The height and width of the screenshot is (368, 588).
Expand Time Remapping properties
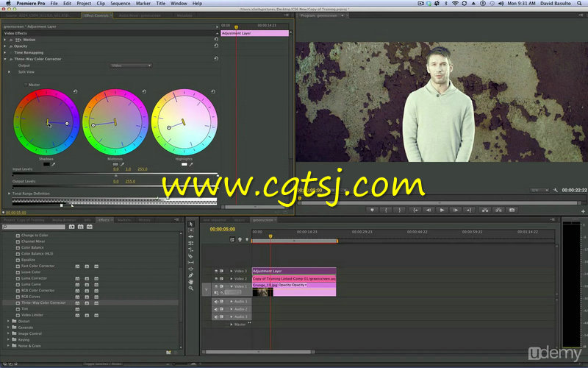pos(5,52)
